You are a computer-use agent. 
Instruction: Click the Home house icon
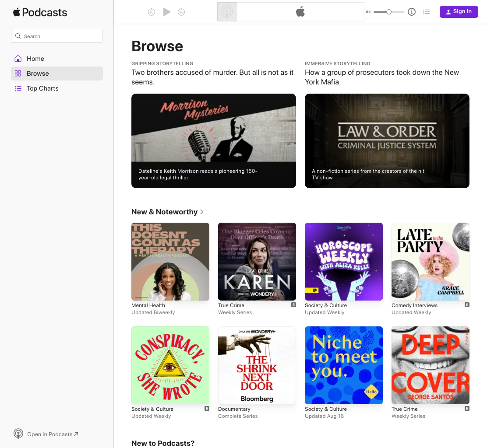coord(18,59)
